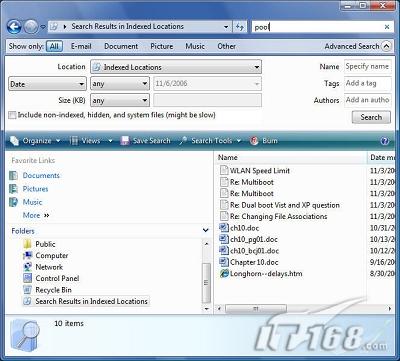The width and height of the screenshot is (400, 361).
Task: Open the Help question mark icon
Action: tap(385, 141)
